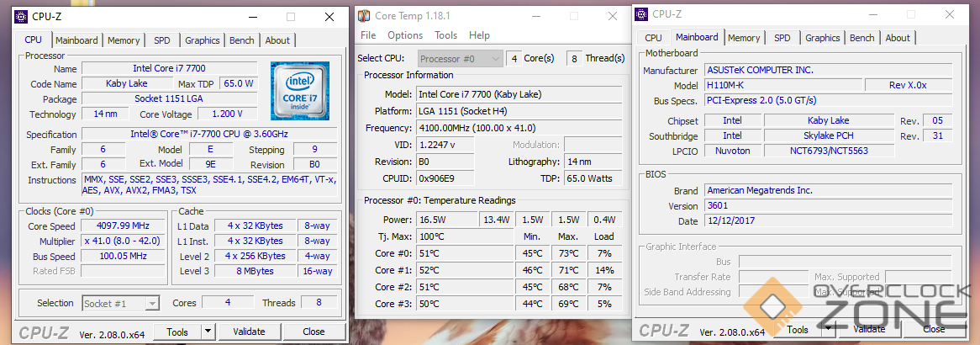Click Core #0 current temperature 51°C
The width and height of the screenshot is (980, 345).
point(465,253)
